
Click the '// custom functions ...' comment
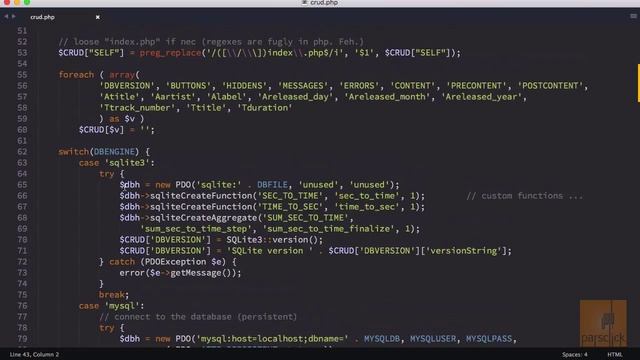525,196
